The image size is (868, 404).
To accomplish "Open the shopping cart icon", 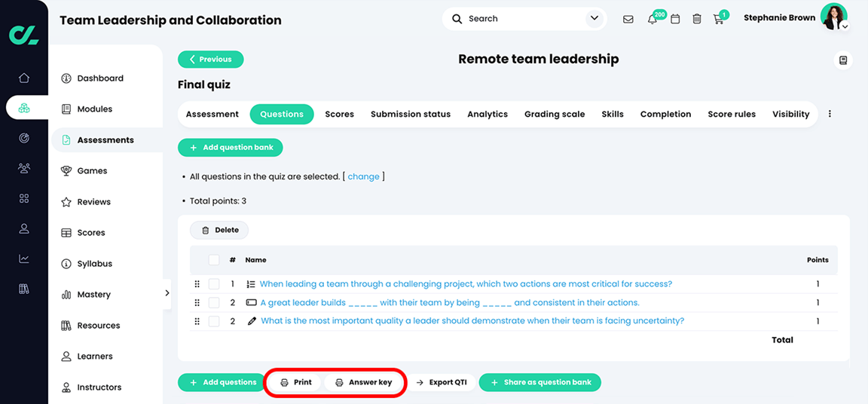I will point(719,20).
